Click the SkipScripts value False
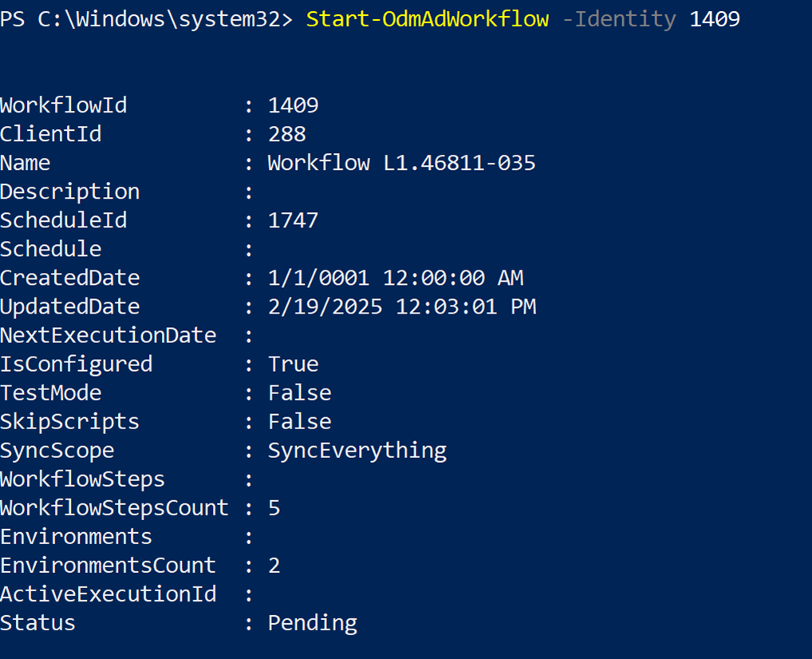 [299, 422]
